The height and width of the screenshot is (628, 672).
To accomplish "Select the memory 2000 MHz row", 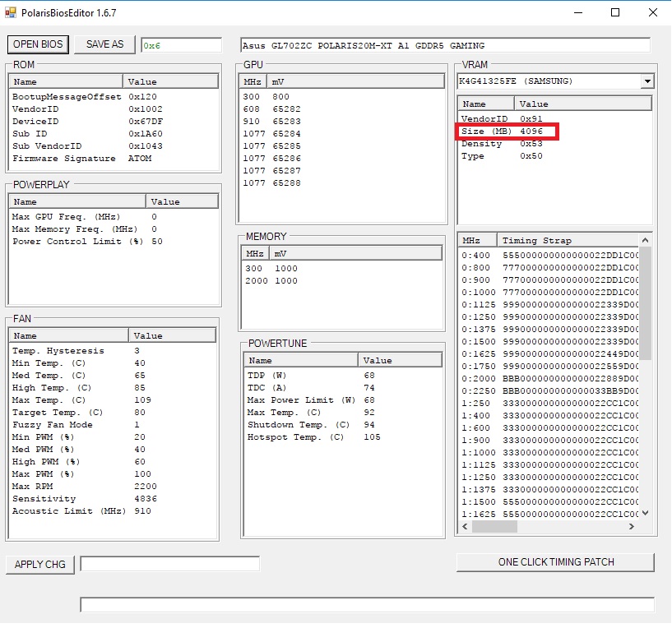I will [341, 281].
